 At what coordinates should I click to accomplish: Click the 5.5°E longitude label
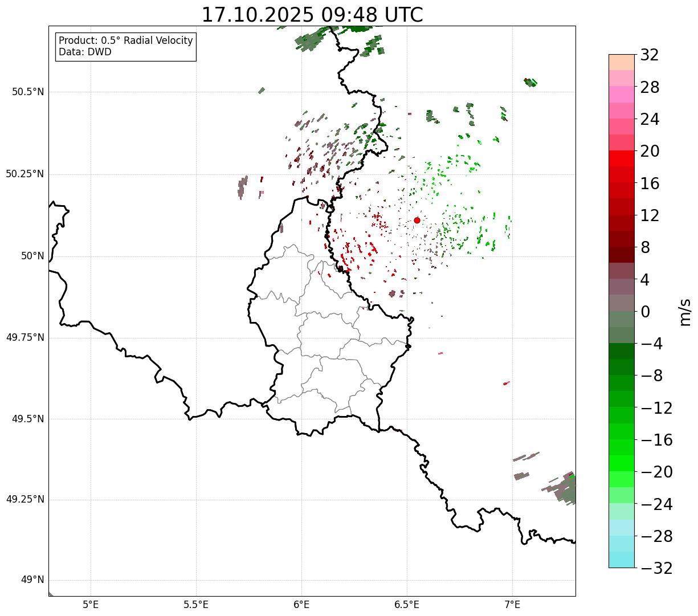tap(196, 605)
